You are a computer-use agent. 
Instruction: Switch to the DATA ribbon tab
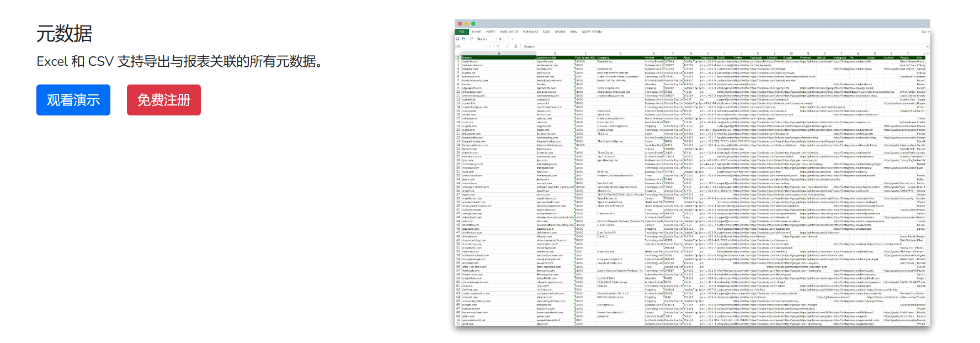(x=546, y=31)
